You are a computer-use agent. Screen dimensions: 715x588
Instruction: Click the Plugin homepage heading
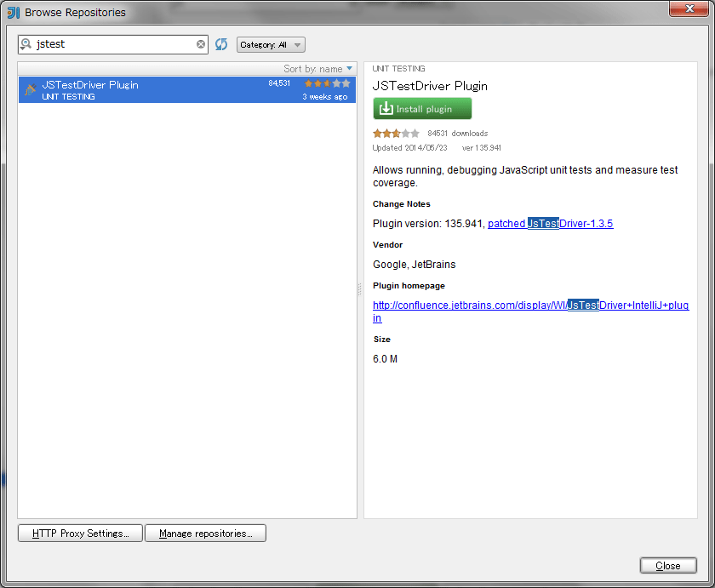click(409, 286)
